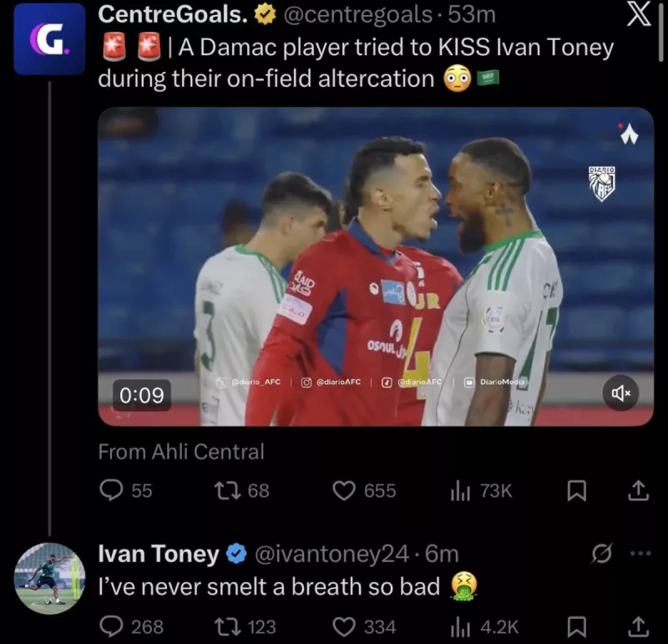Click the Grok icon on Toney's reply

601,554
